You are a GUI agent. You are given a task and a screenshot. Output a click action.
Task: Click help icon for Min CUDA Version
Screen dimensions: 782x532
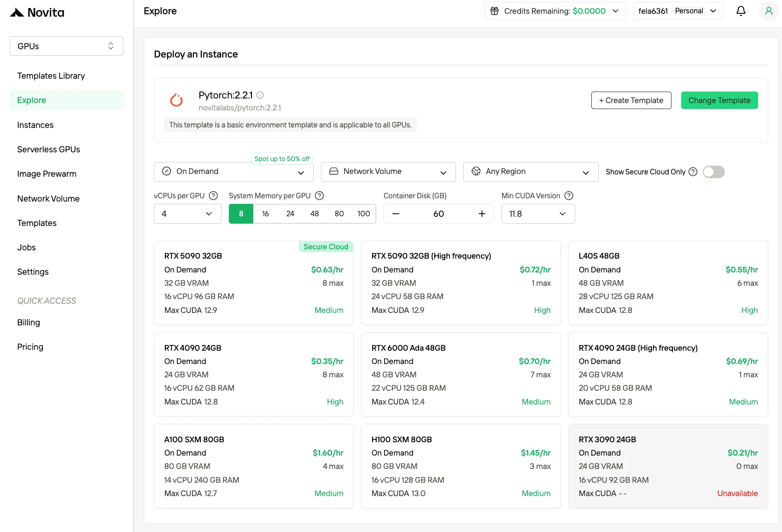point(569,196)
